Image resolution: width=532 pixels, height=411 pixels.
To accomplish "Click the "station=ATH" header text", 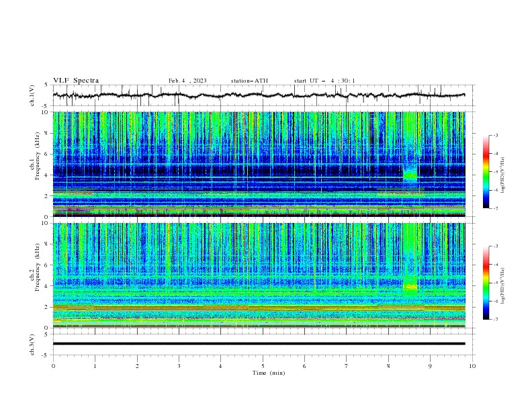I will pyautogui.click(x=249, y=81).
